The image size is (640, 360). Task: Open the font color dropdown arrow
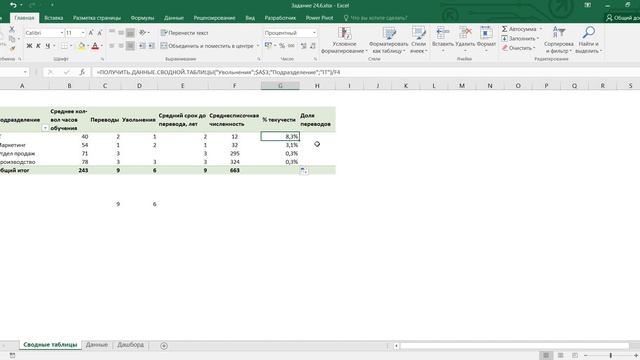[x=101, y=46]
